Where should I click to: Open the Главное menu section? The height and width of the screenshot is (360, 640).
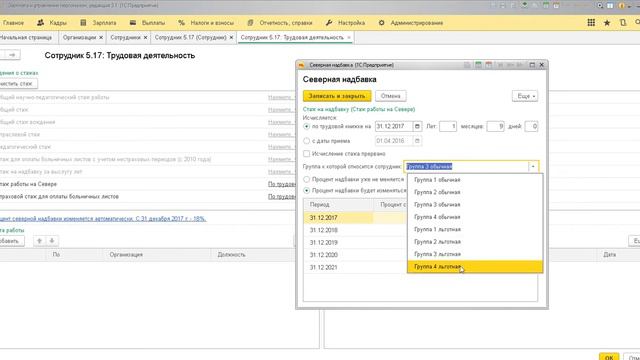(x=13, y=23)
